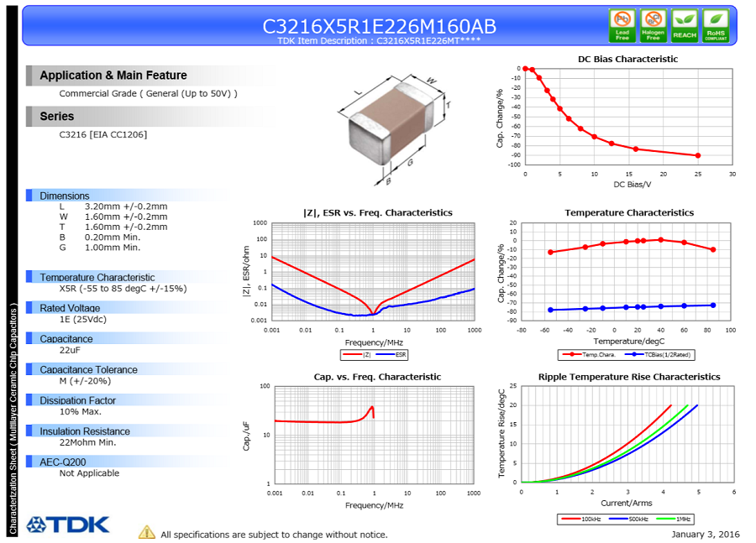Click the blue ESR legend entry
Viewport: 756px width, 543px height.
point(391,355)
